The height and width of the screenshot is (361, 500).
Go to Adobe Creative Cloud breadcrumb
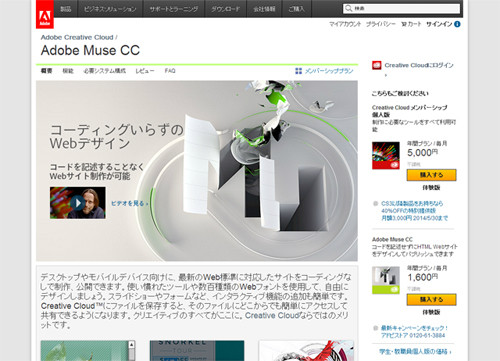tap(77, 37)
